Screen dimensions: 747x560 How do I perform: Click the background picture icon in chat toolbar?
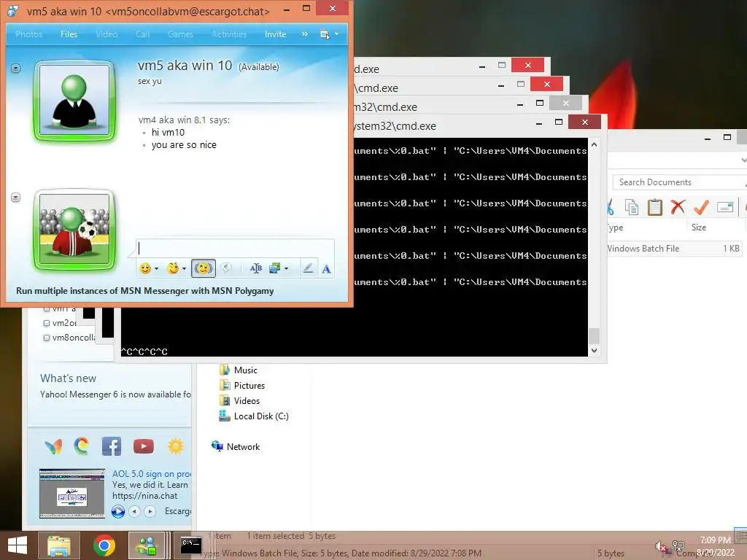point(275,268)
